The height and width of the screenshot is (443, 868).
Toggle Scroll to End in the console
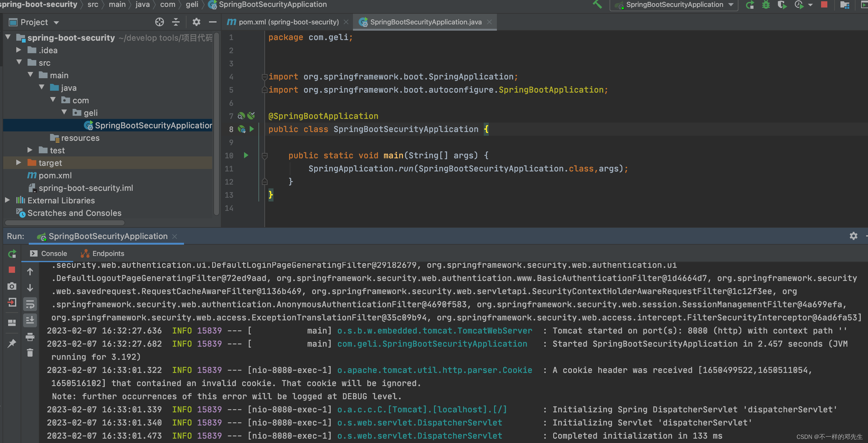tap(30, 320)
